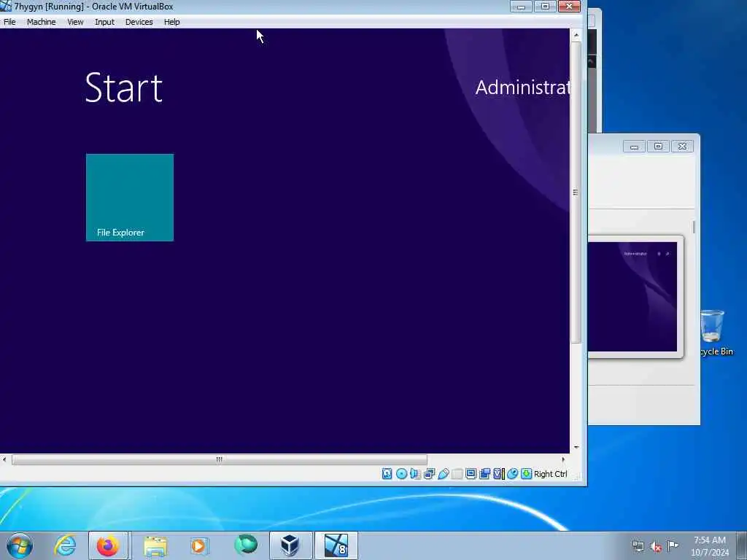Click the optical drive status icon
747x560 pixels.
coord(401,474)
